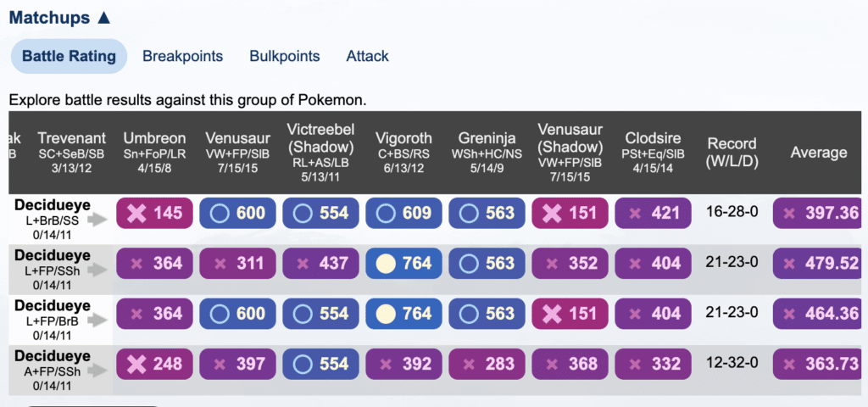The height and width of the screenshot is (407, 868).
Task: Click the 397.36 average rating badge
Action: coord(817,213)
